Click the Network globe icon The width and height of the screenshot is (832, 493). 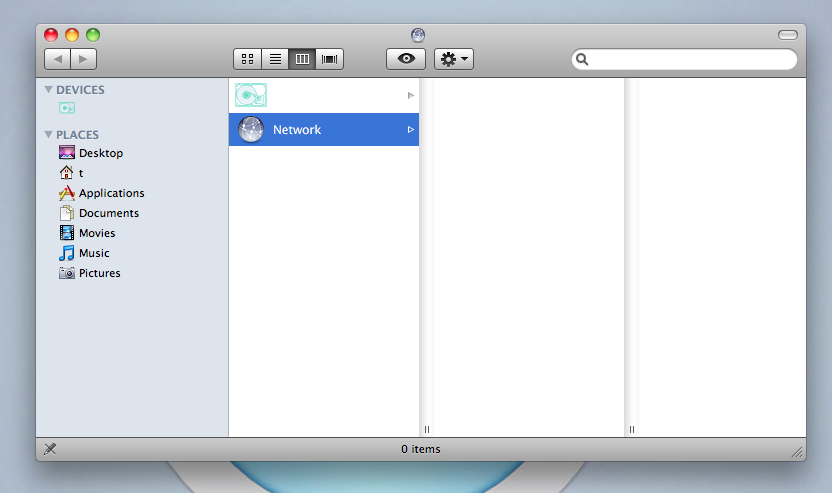[x=251, y=129]
